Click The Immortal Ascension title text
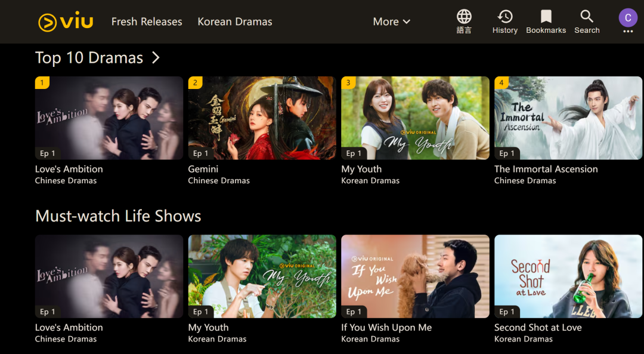Viewport: 644px width, 354px height. tap(546, 169)
